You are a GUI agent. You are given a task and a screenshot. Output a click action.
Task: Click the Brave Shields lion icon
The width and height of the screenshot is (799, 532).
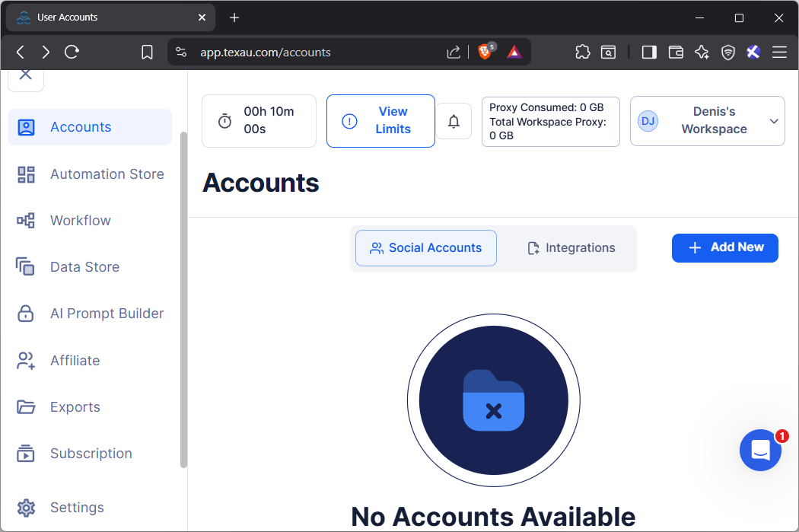pyautogui.click(x=485, y=52)
